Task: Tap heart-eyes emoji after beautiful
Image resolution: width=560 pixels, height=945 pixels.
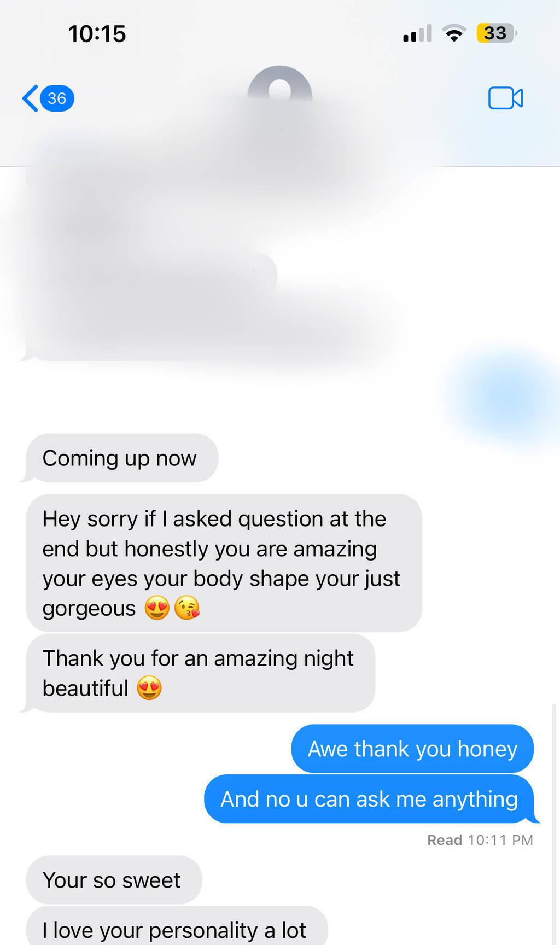Action: click(149, 688)
